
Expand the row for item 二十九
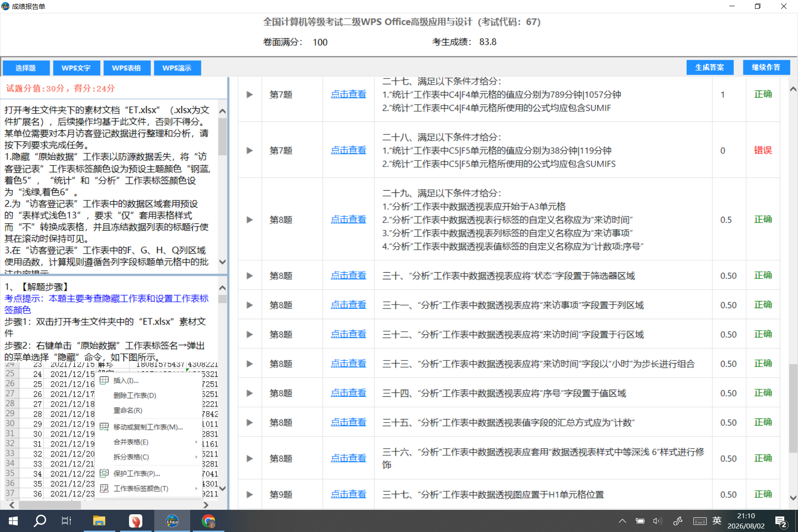(x=250, y=219)
